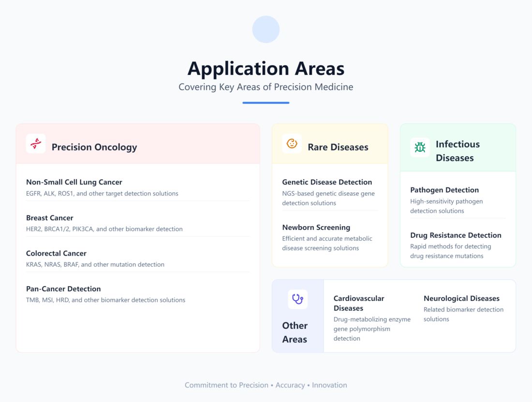Screen dimensions: 532x402
Task: Open the Newborn Screening item
Action: coord(316,227)
